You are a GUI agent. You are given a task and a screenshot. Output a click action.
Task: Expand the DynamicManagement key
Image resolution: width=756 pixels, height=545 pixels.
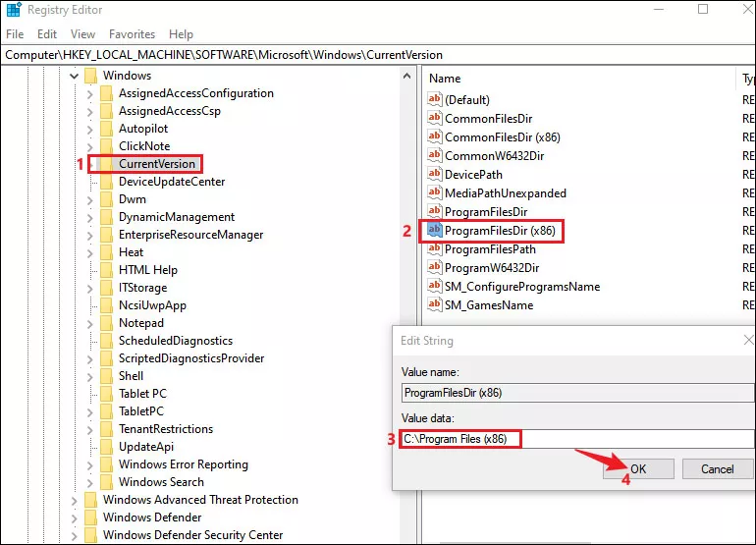[x=89, y=218]
